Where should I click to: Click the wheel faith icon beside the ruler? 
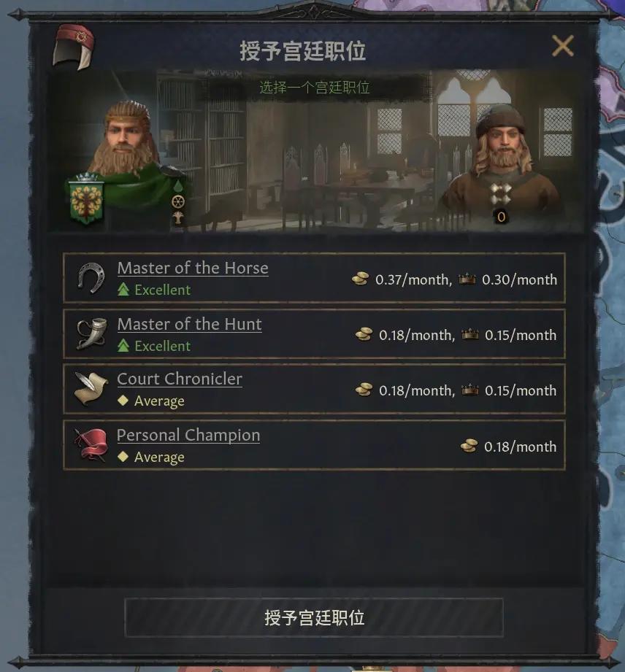click(178, 201)
